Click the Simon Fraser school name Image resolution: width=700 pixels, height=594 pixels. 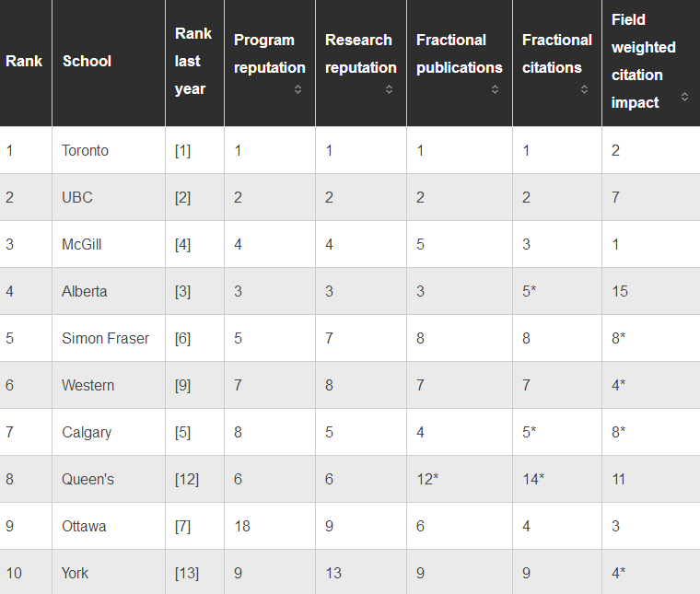[x=105, y=338]
